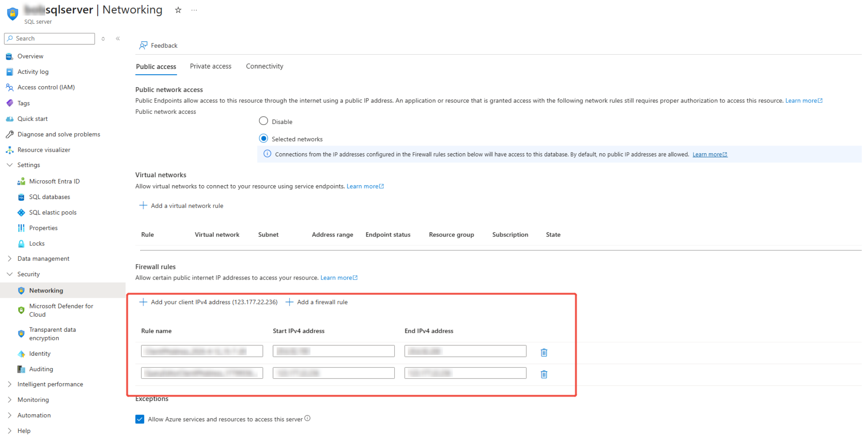Collapse the Settings section
Image resolution: width=868 pixels, height=442 pixels.
pyautogui.click(x=10, y=165)
